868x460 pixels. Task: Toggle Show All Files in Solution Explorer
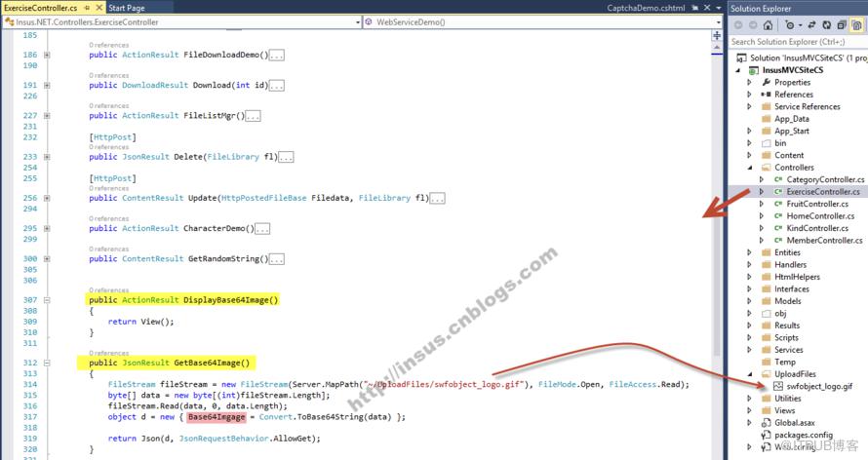click(x=857, y=25)
